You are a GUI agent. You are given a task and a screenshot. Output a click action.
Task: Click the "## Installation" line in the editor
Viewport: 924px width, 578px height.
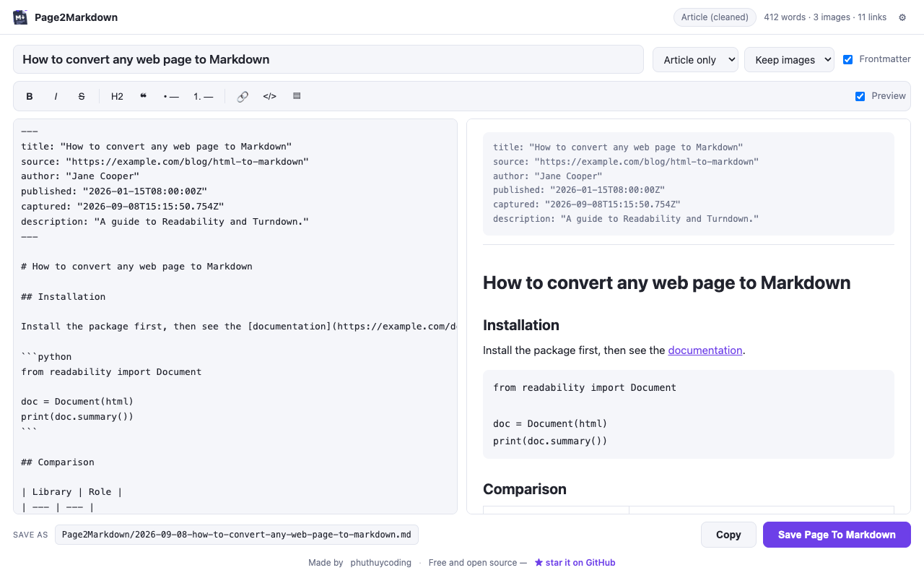click(x=64, y=297)
